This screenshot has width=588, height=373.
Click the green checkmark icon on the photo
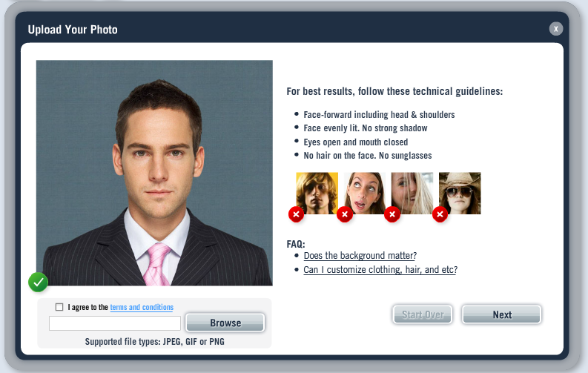point(39,282)
